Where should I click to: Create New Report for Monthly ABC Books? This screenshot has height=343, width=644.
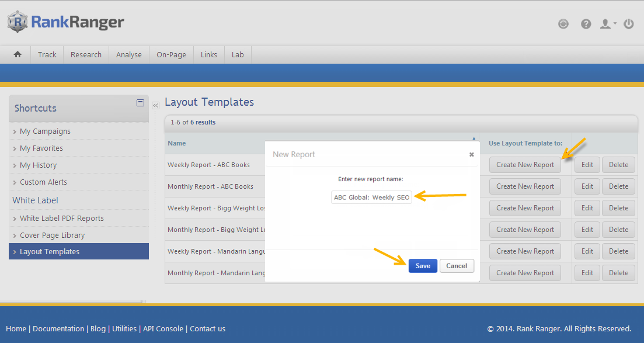(525, 186)
